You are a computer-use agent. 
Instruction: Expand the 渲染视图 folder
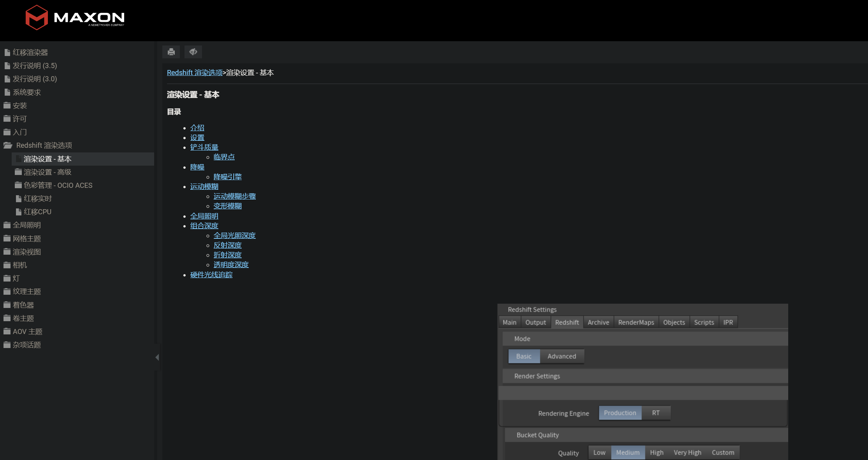(27, 252)
